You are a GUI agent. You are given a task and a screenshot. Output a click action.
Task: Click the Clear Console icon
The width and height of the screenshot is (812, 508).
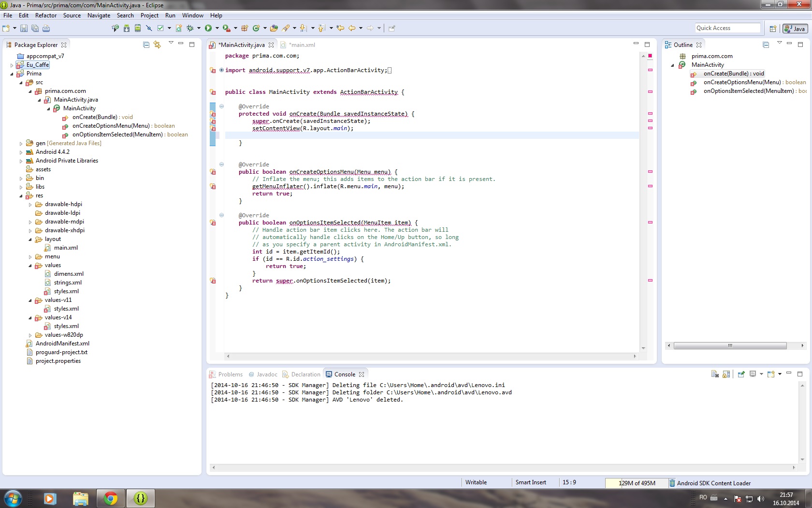coord(715,374)
